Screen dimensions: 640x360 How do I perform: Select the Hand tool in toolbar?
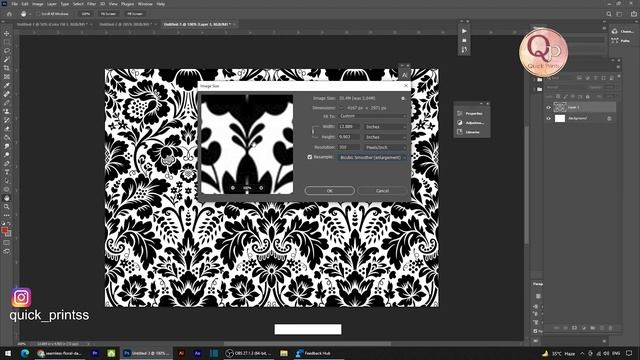7,198
